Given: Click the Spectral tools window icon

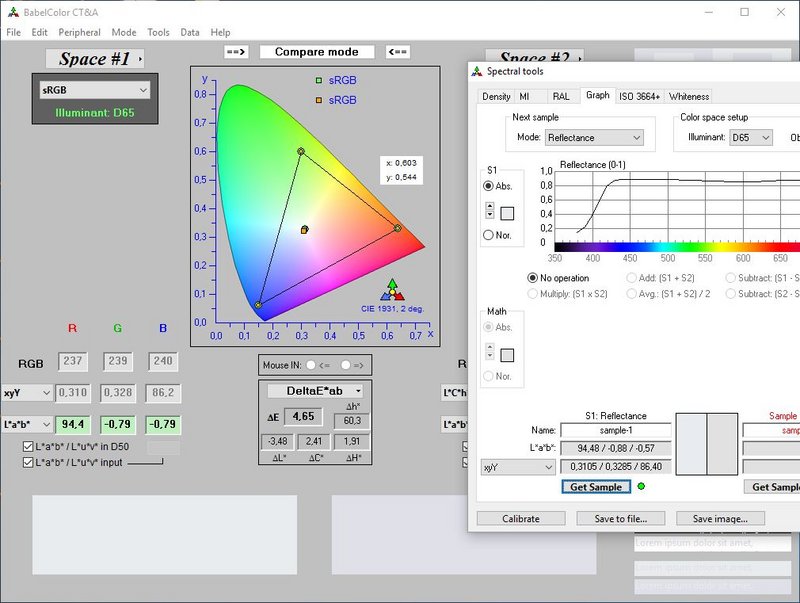Looking at the screenshot, I should point(477,71).
